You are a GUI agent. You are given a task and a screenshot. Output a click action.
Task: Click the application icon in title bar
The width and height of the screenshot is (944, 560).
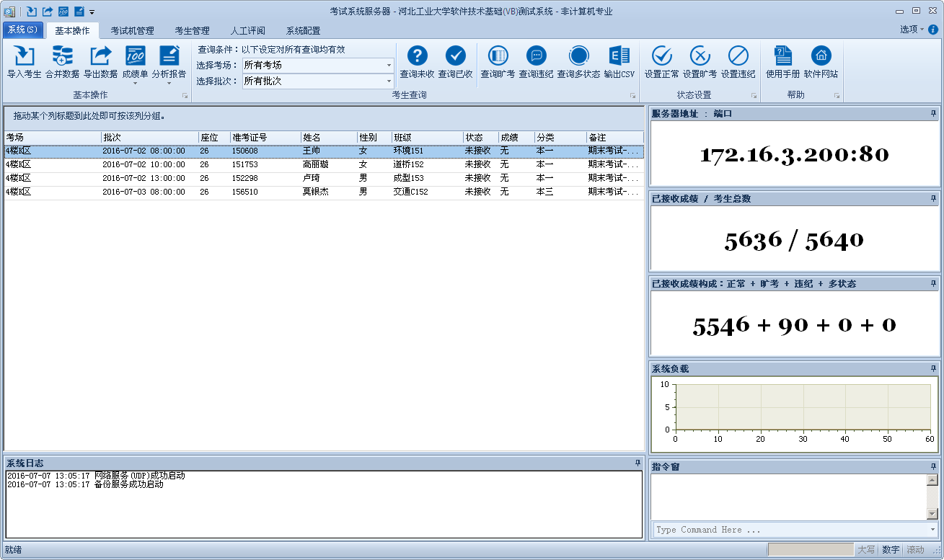pos(9,12)
